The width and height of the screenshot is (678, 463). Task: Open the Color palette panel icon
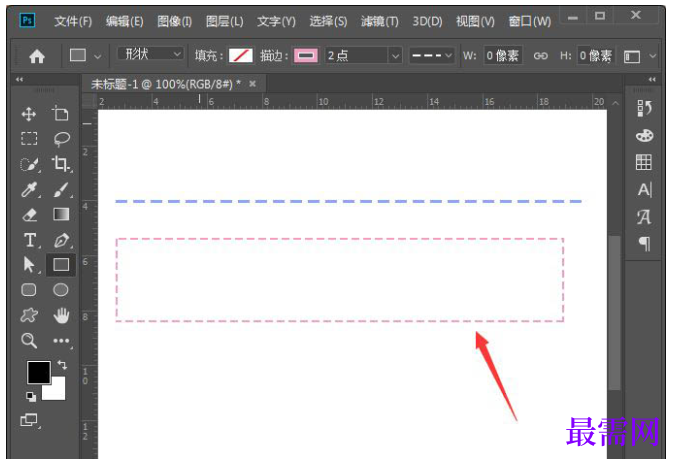tap(644, 136)
